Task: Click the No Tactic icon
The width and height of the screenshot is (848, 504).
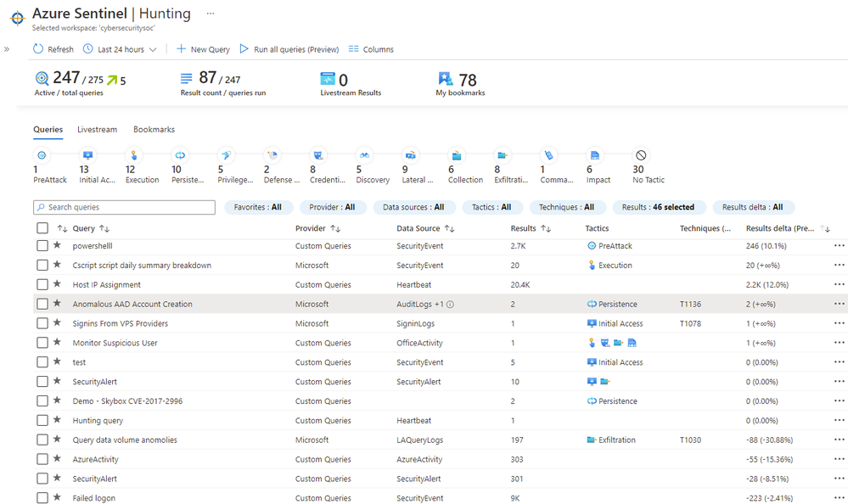Action: (641, 155)
